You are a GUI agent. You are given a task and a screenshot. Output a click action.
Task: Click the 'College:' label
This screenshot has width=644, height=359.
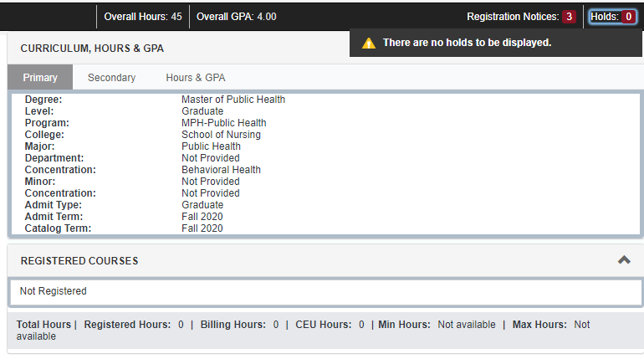click(44, 135)
